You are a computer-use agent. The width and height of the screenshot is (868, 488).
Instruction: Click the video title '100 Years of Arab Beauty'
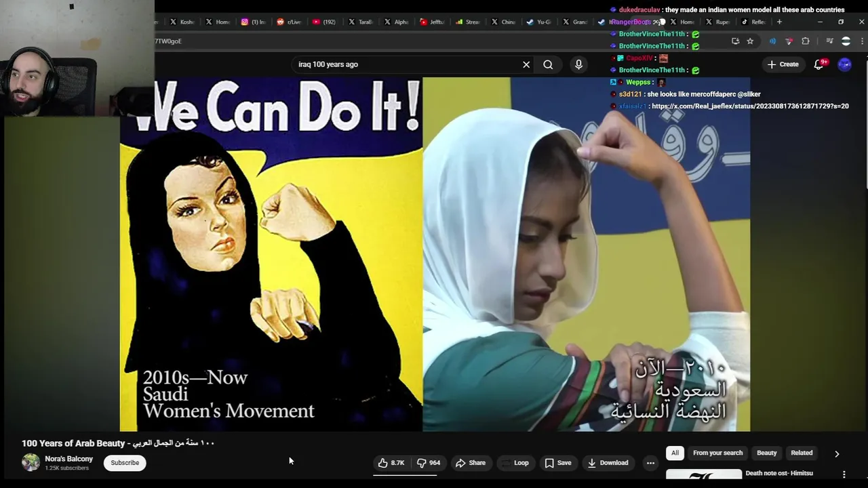coord(118,443)
